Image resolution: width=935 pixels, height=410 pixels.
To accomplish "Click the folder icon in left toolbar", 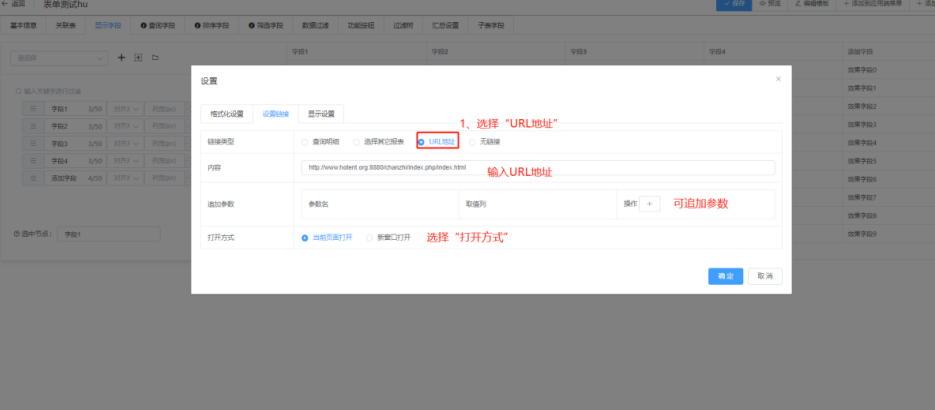I will point(155,58).
